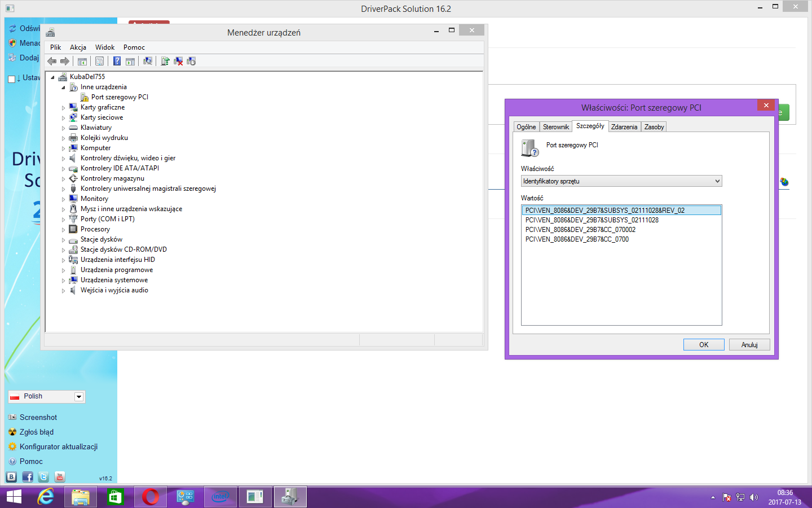Click the VK 'B' icon in DriverPack sidebar
The image size is (812, 508).
point(11,476)
